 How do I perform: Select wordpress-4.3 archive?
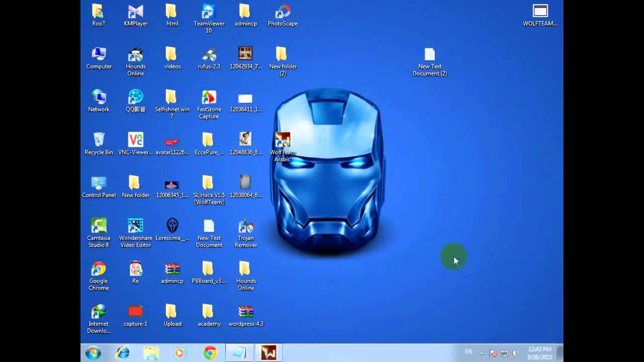tap(246, 315)
